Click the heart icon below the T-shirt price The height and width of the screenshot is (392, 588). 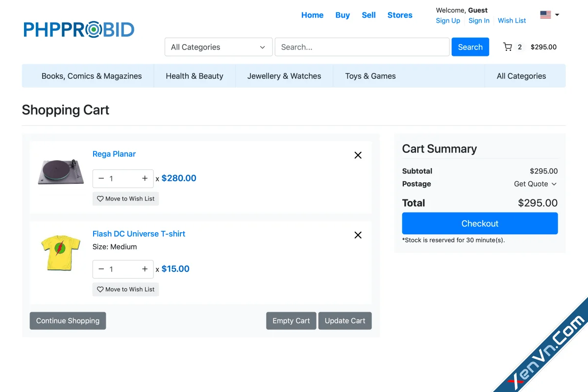tap(100, 289)
